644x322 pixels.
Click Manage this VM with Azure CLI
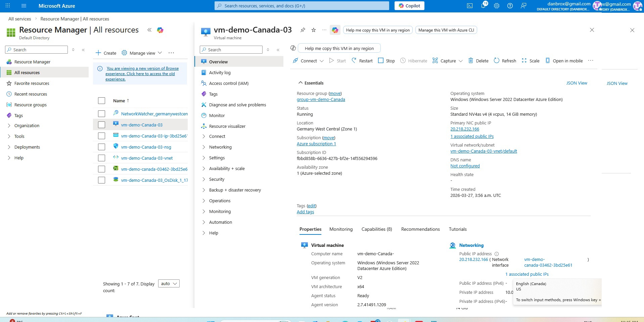click(446, 30)
